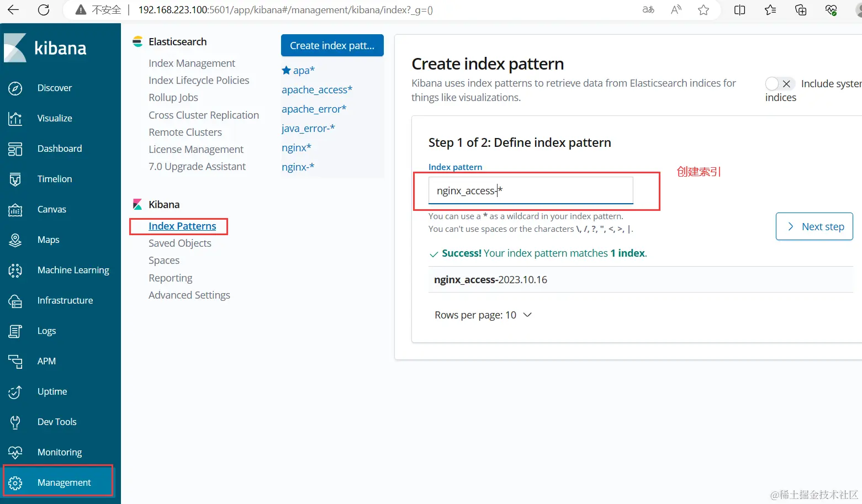Click the Management gear icon
Viewport: 862px width, 504px height.
point(15,483)
